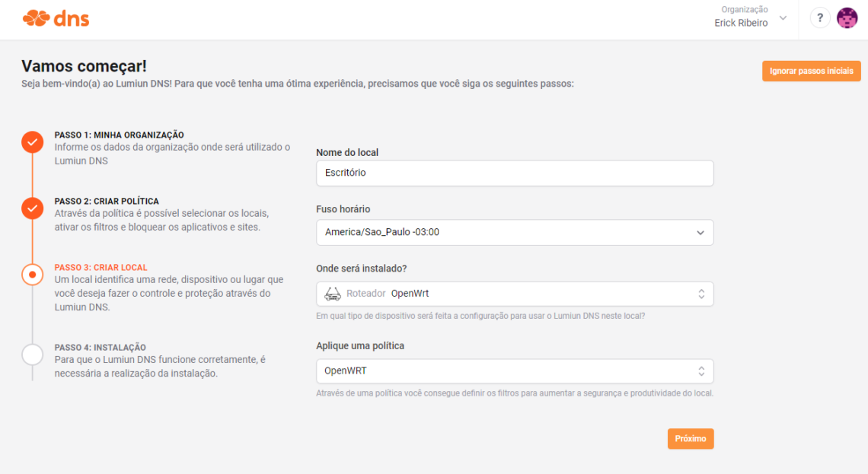Click the Nome do local text field
Screen dimensions: 868x474
515,173
